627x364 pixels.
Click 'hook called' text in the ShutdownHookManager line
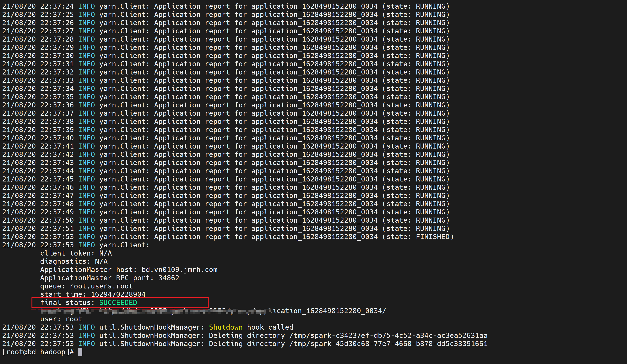(270, 327)
